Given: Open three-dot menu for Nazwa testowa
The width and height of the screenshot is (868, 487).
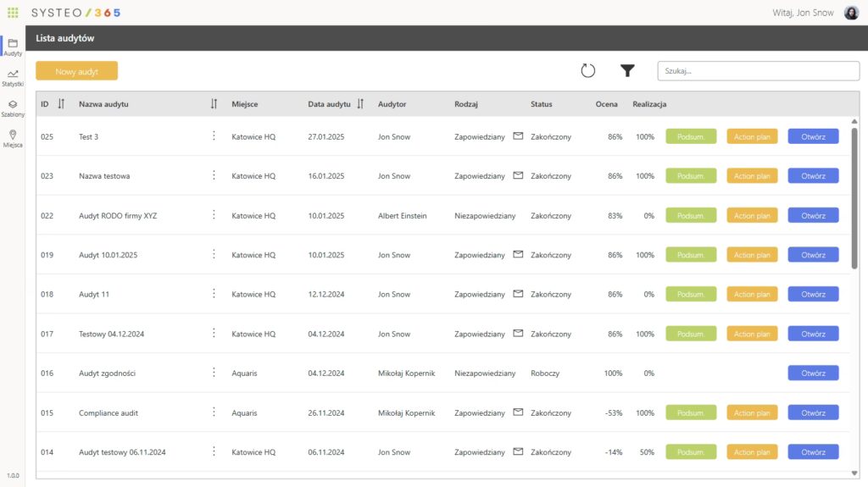Looking at the screenshot, I should (214, 175).
